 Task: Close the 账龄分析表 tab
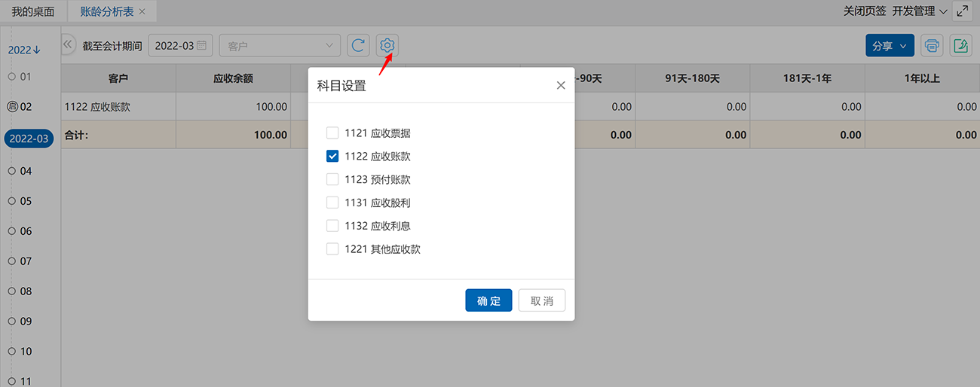click(x=142, y=12)
